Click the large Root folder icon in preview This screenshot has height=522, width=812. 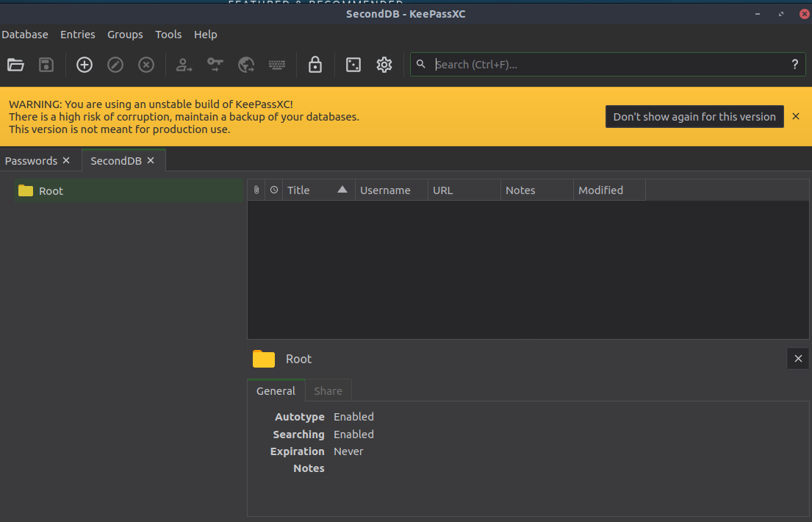264,359
